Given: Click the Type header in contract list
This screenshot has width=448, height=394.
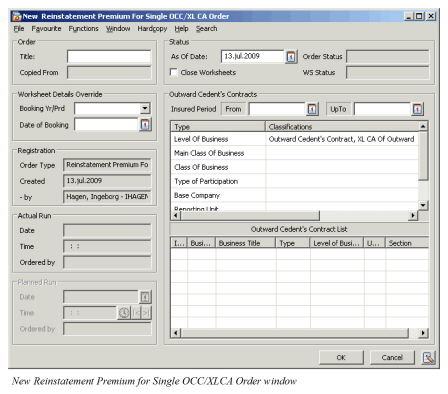Looking at the screenshot, I should pos(293,243).
